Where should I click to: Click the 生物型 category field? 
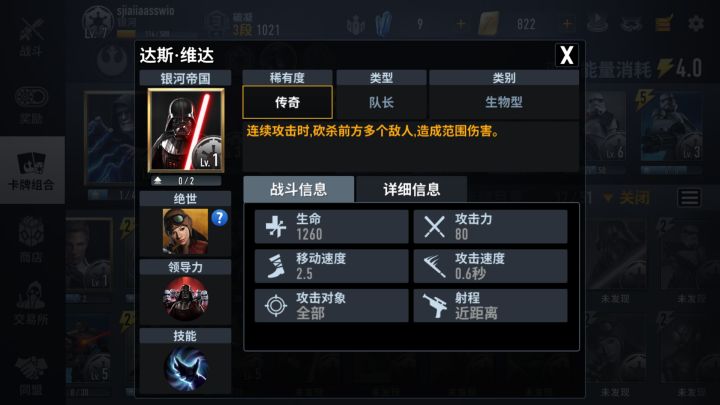(504, 102)
